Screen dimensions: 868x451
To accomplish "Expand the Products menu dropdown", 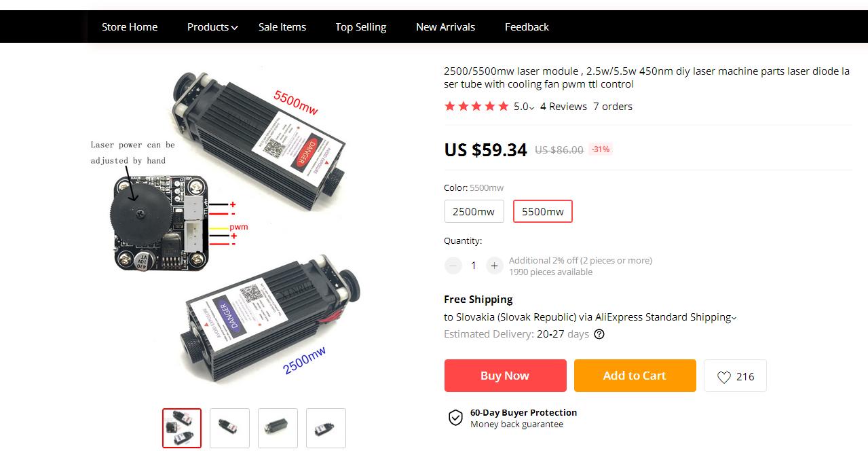I will tap(212, 27).
